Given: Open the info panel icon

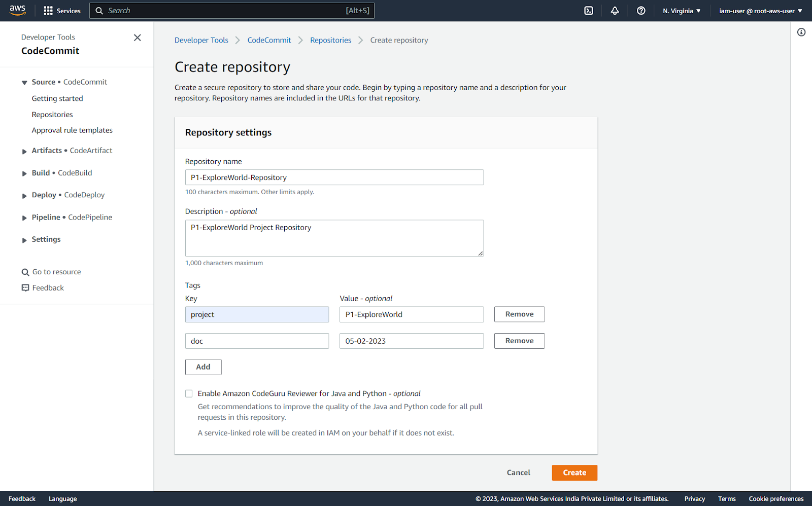Looking at the screenshot, I should (801, 32).
